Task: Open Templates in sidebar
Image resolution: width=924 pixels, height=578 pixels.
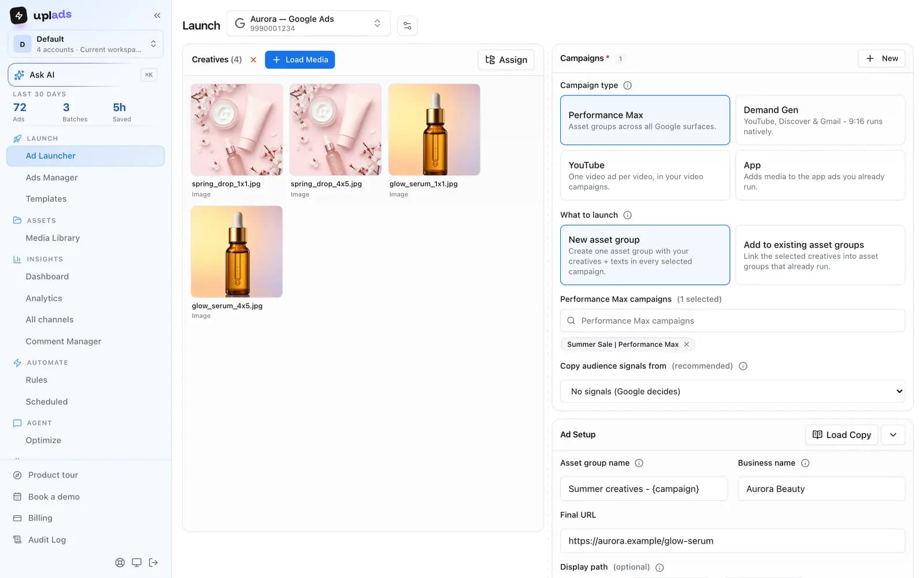Action: coord(85,199)
